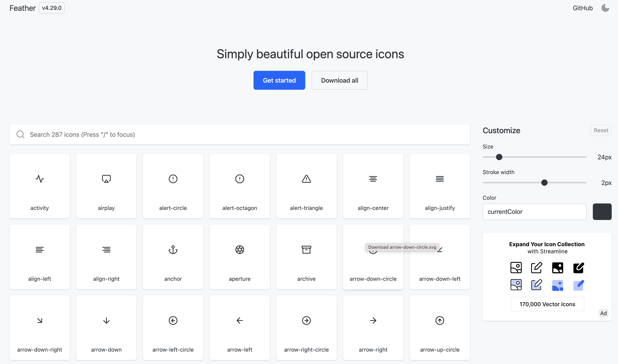The image size is (618, 364).
Task: Focus the icon search field
Action: [x=239, y=134]
